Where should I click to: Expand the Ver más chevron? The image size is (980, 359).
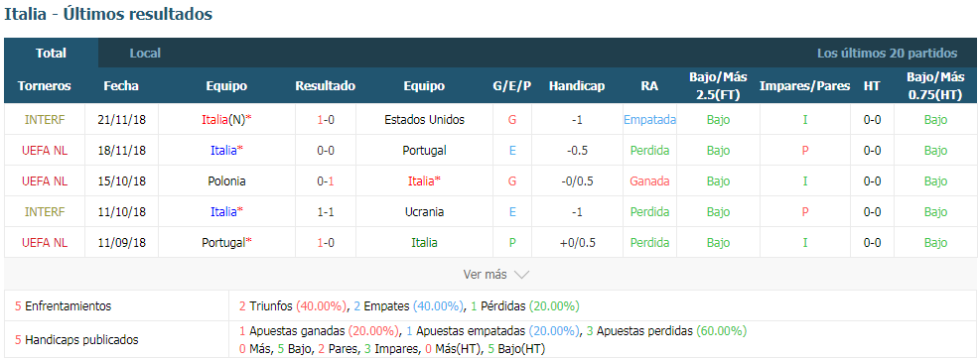tap(521, 275)
